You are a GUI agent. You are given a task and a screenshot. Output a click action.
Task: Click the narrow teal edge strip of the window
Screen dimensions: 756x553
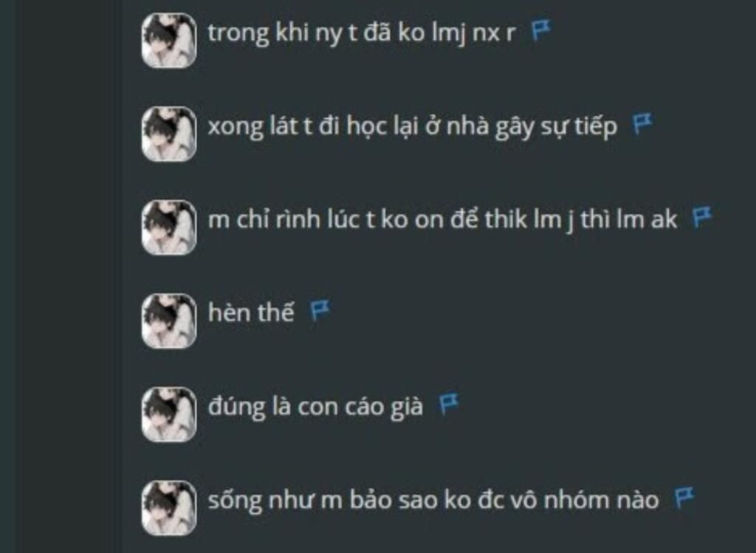coord(8,276)
